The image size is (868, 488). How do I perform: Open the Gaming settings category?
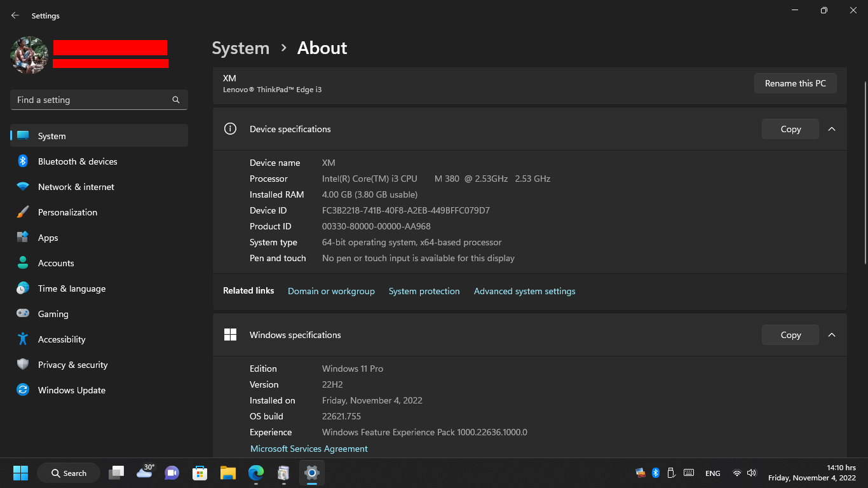coord(99,314)
